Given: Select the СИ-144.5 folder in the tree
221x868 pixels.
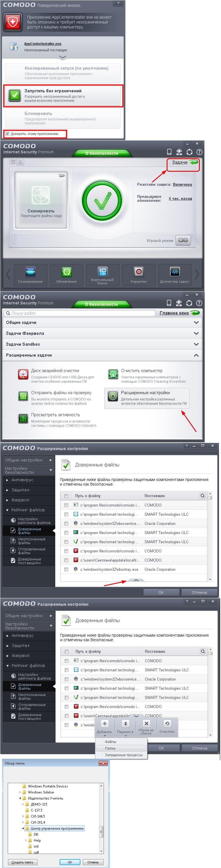Looking at the screenshot, I should tap(38, 816).
